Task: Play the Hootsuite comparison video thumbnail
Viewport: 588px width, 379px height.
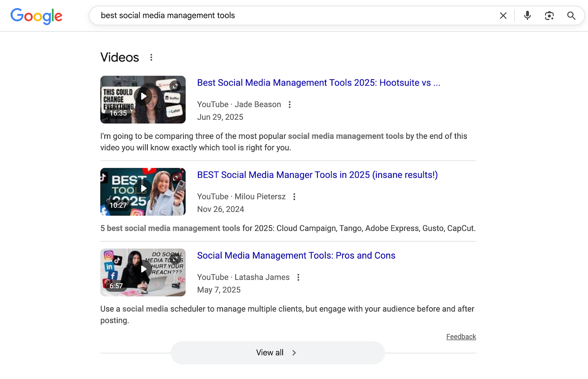Action: click(143, 100)
